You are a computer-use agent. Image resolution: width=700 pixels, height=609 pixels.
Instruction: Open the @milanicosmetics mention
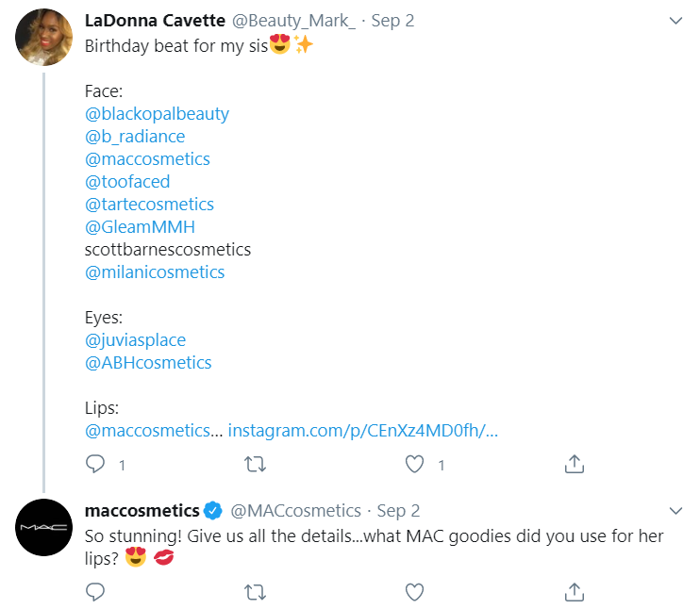pos(155,272)
